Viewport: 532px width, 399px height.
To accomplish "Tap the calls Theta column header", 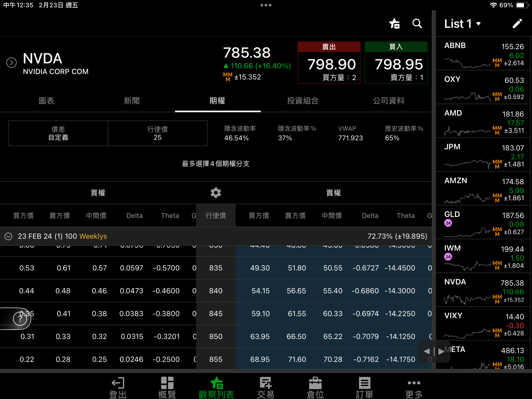I will tap(170, 216).
